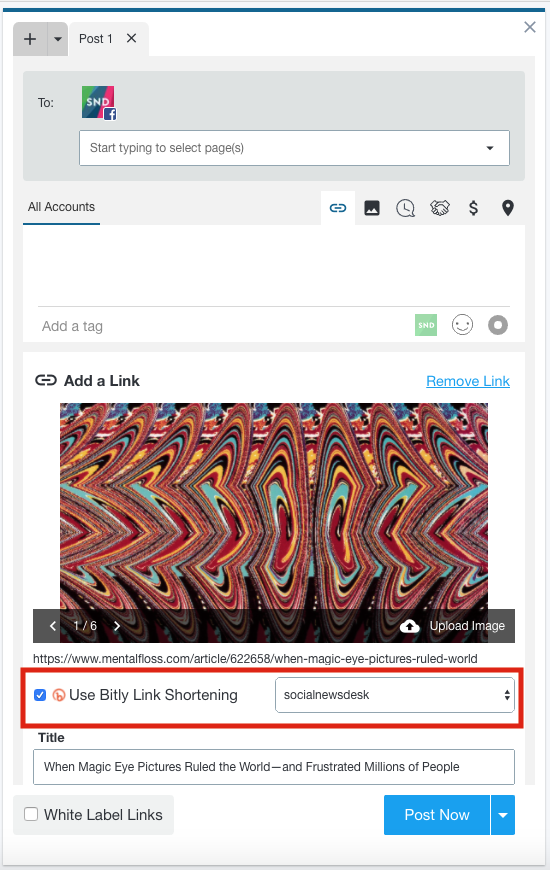
Task: Enable the White Label Links checkbox
Action: [x=31, y=814]
